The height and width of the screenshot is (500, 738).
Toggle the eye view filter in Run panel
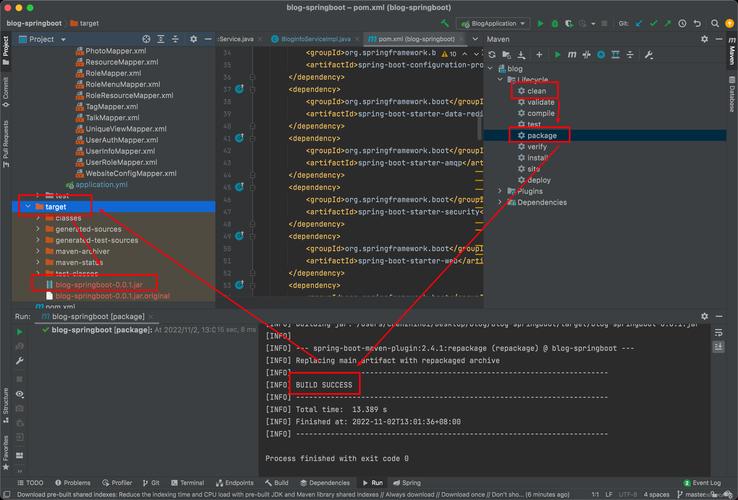19,394
